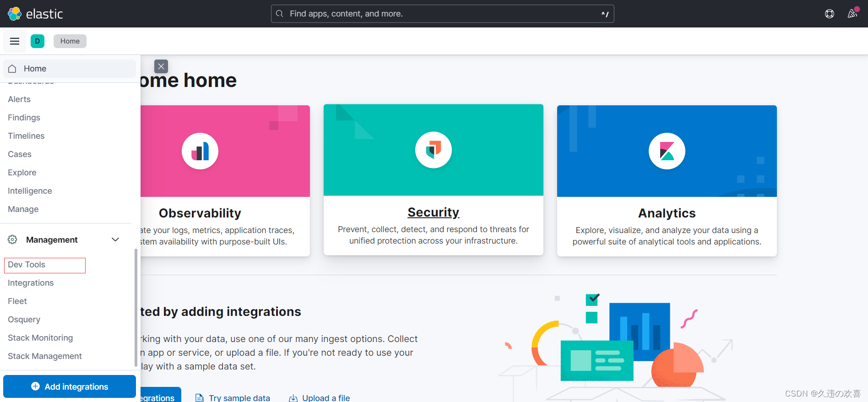Click the Home house icon in sidebar
The image size is (868, 402).
pos(12,69)
